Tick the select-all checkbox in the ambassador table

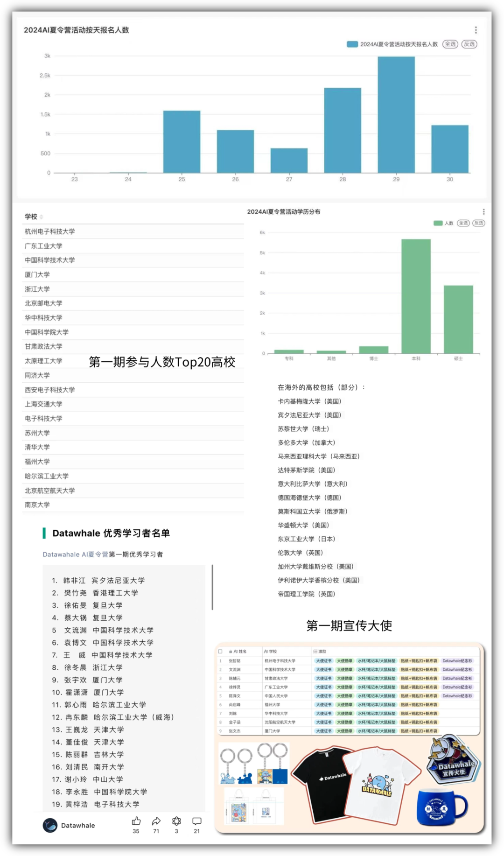220,651
